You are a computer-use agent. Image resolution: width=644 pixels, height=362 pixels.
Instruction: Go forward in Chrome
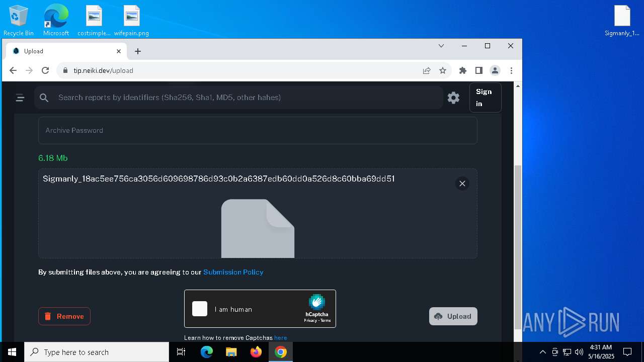coord(29,70)
